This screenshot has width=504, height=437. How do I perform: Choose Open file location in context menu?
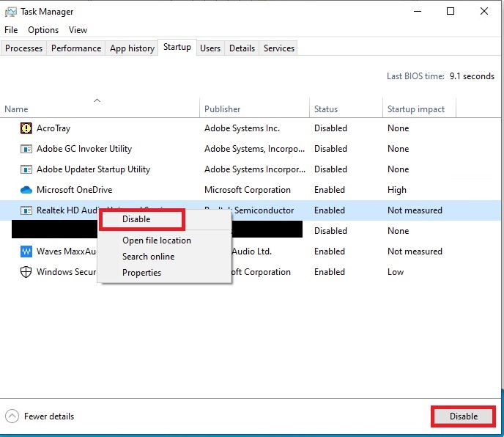click(157, 240)
